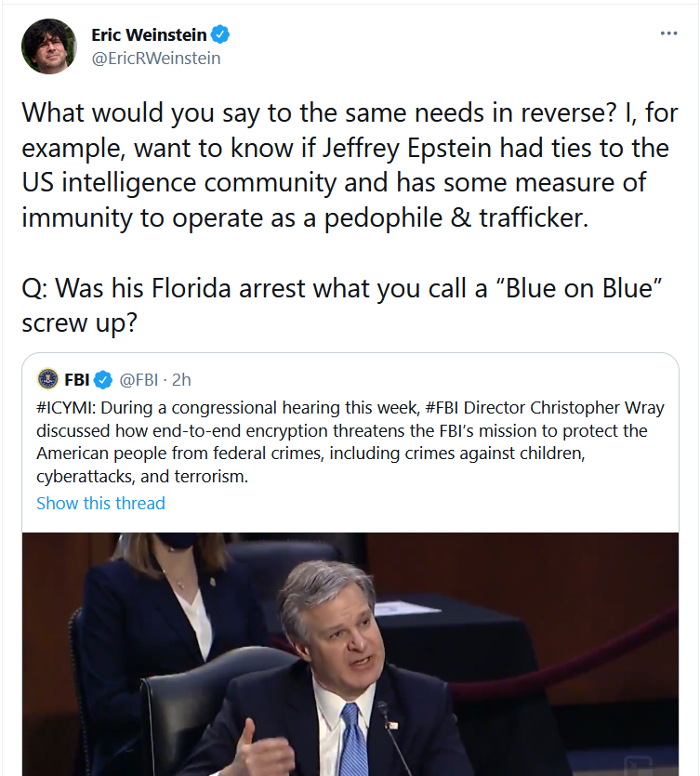Open the @FBI handle in the quoted tweet
Image resolution: width=700 pixels, height=776 pixels.
tap(139, 379)
